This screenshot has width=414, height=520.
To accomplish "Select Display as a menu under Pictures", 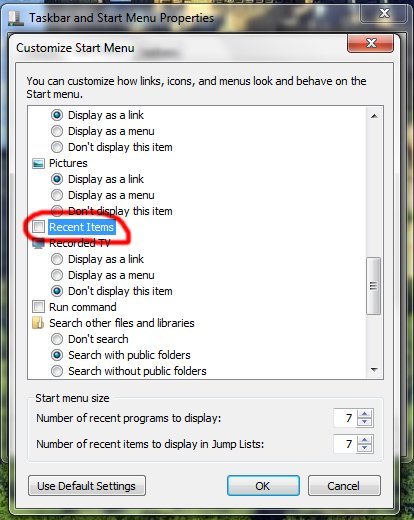I will tap(57, 195).
